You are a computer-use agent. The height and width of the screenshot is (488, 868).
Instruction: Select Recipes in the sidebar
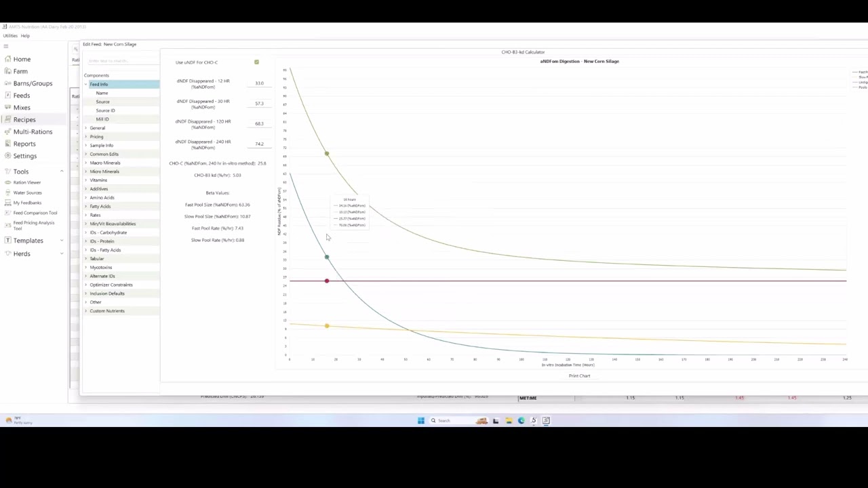coord(24,120)
